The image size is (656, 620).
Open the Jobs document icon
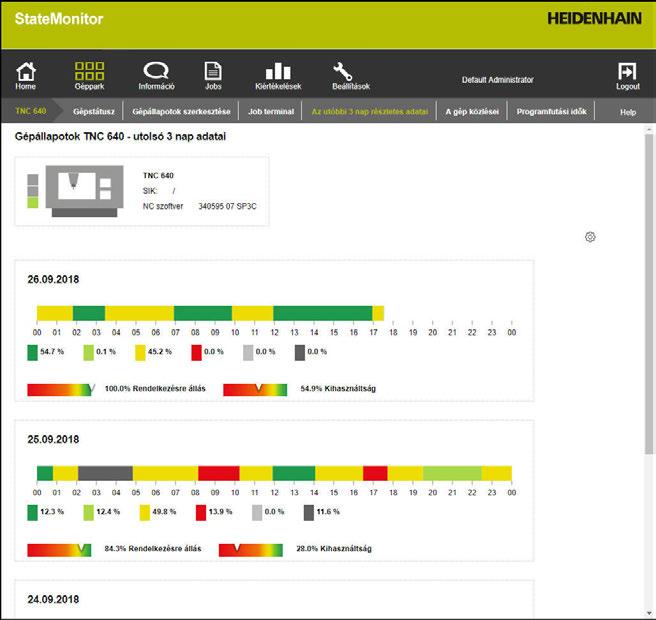(213, 71)
